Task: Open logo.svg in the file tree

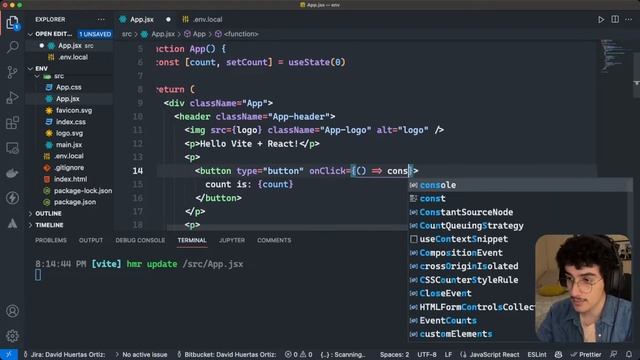Action: pyautogui.click(x=69, y=133)
